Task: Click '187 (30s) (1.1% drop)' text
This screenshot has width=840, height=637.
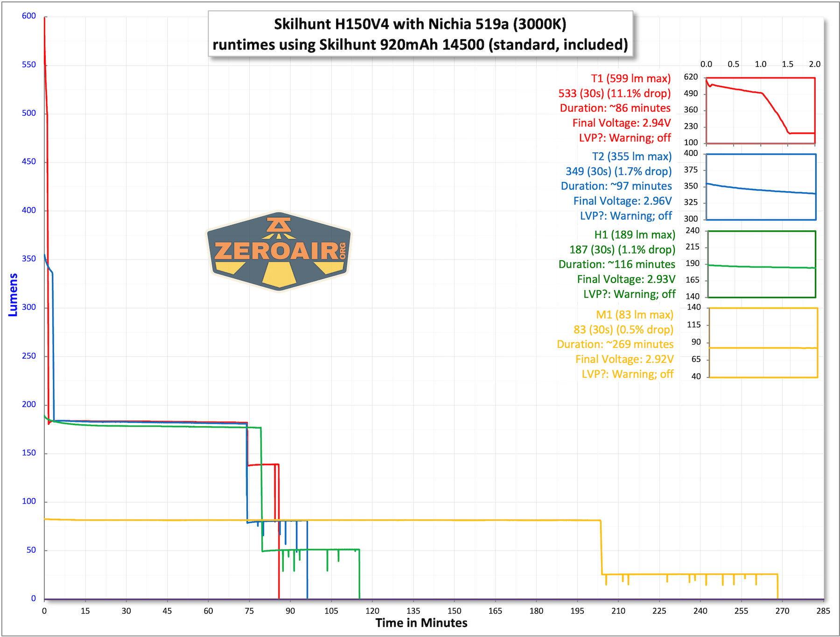Action: [623, 250]
